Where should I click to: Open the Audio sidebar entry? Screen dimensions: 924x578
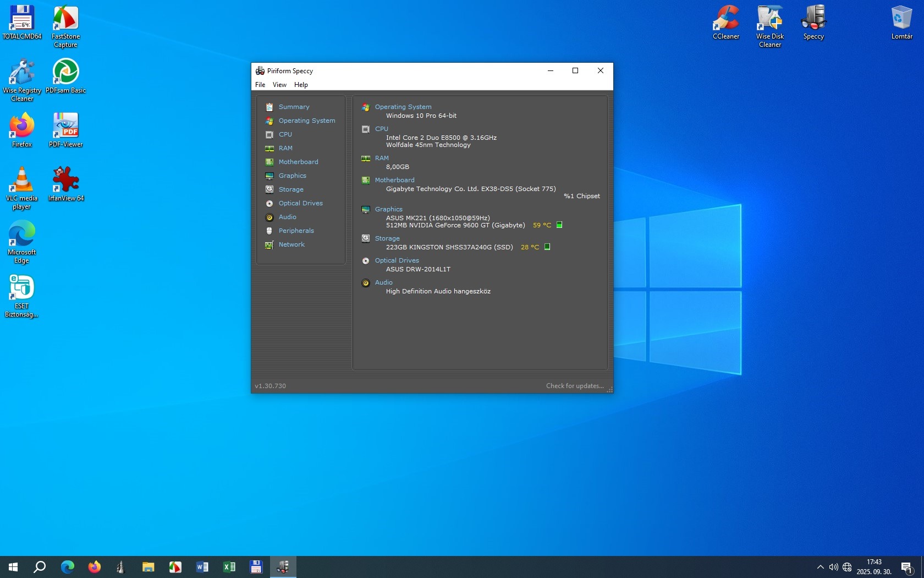287,217
